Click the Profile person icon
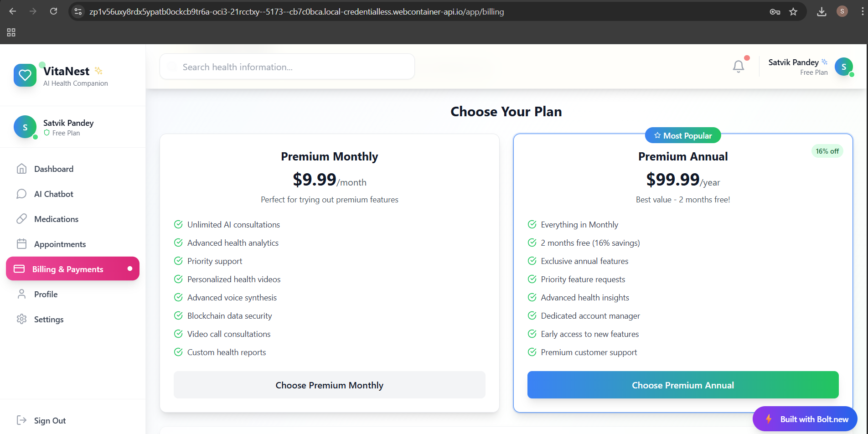Image resolution: width=868 pixels, height=434 pixels. tap(21, 294)
